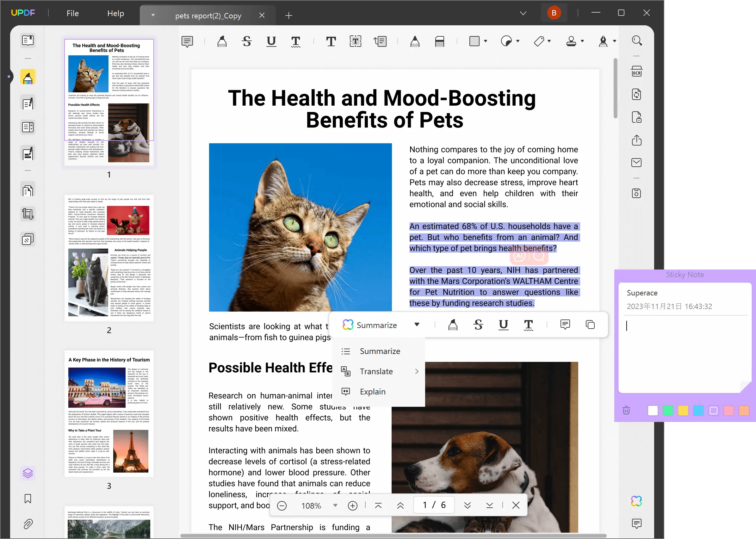Click the underline annotation tool
The image size is (756, 539).
[270, 41]
